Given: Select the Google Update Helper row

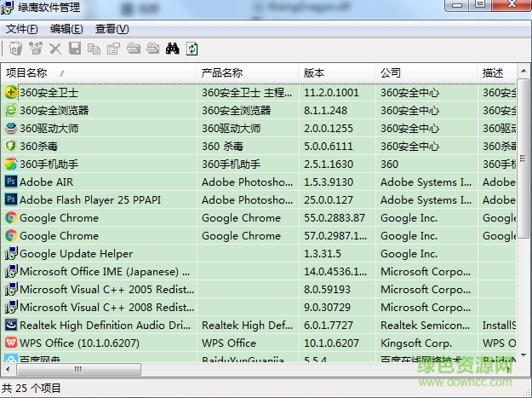Looking at the screenshot, I should 76,253.
